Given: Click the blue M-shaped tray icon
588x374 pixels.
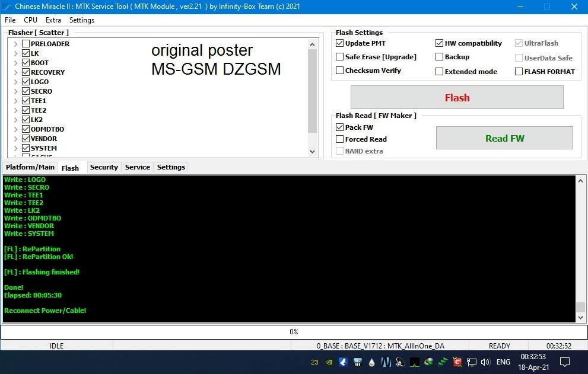Looking at the screenshot, I should click(386, 362).
